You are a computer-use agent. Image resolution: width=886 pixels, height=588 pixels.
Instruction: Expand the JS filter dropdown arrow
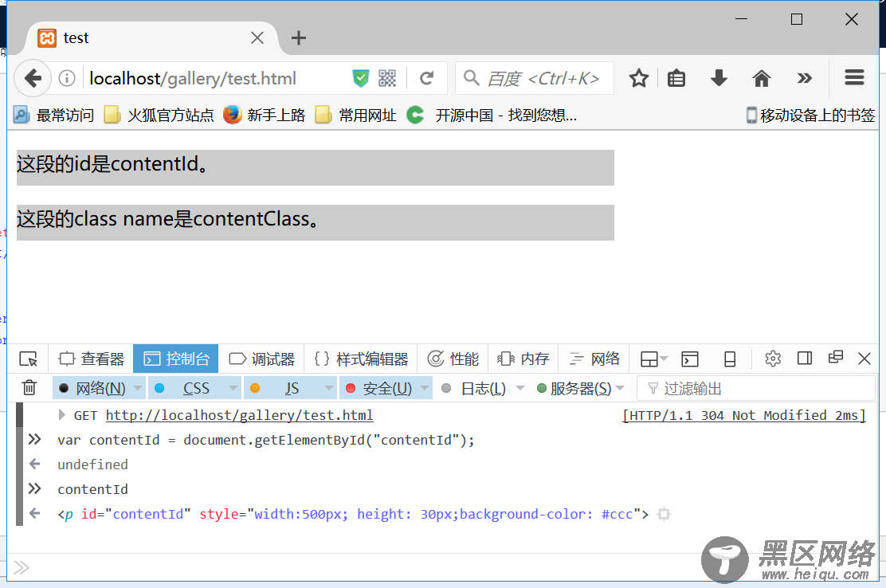329,388
